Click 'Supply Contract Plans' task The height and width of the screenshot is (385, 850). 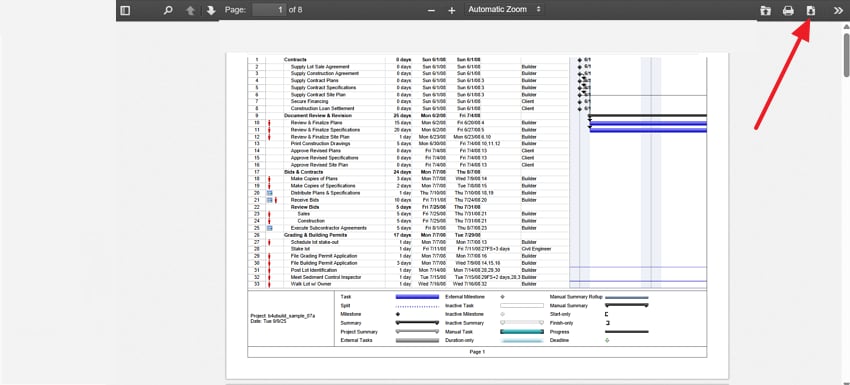(x=314, y=80)
